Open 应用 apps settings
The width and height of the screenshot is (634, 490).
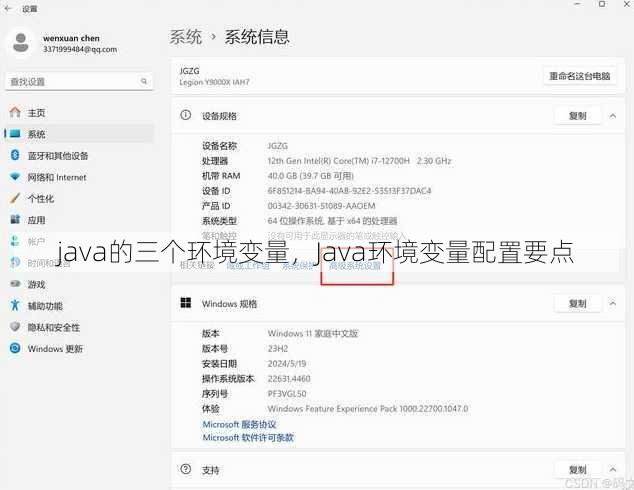(79, 220)
